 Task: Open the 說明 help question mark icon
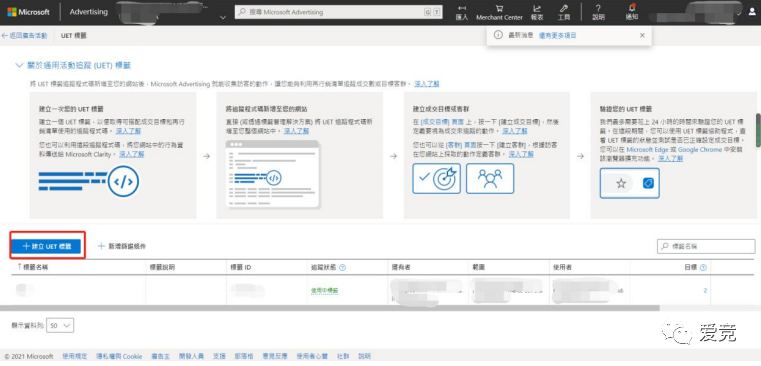coord(598,8)
